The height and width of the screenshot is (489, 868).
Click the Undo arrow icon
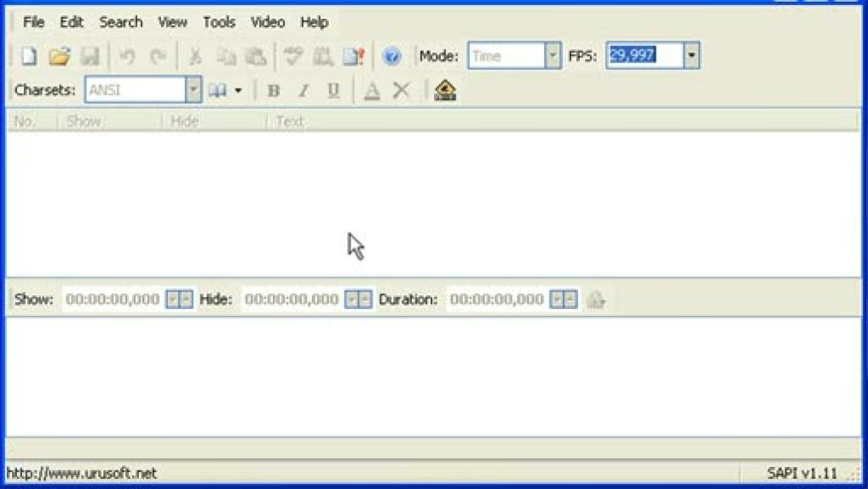(127, 56)
